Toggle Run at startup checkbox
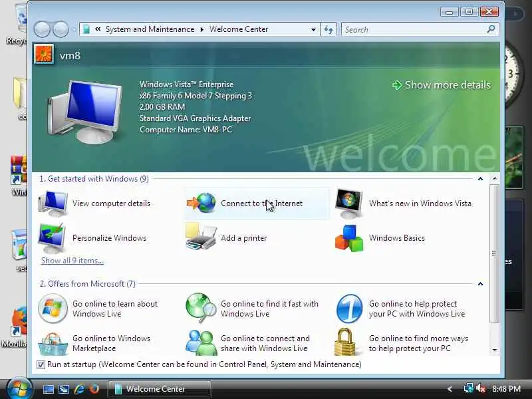This screenshot has width=532, height=399. [41, 364]
